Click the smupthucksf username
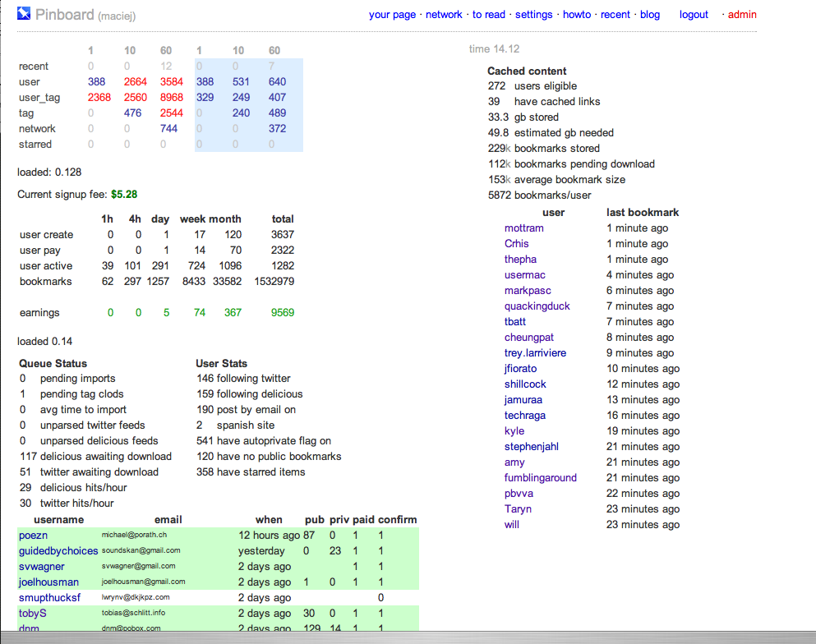This screenshot has height=644, width=816. point(49,598)
